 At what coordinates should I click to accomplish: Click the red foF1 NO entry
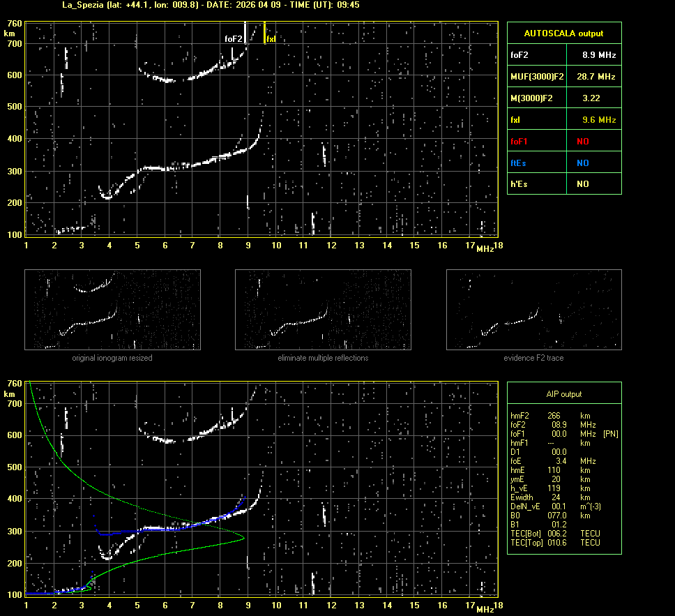tap(563, 141)
